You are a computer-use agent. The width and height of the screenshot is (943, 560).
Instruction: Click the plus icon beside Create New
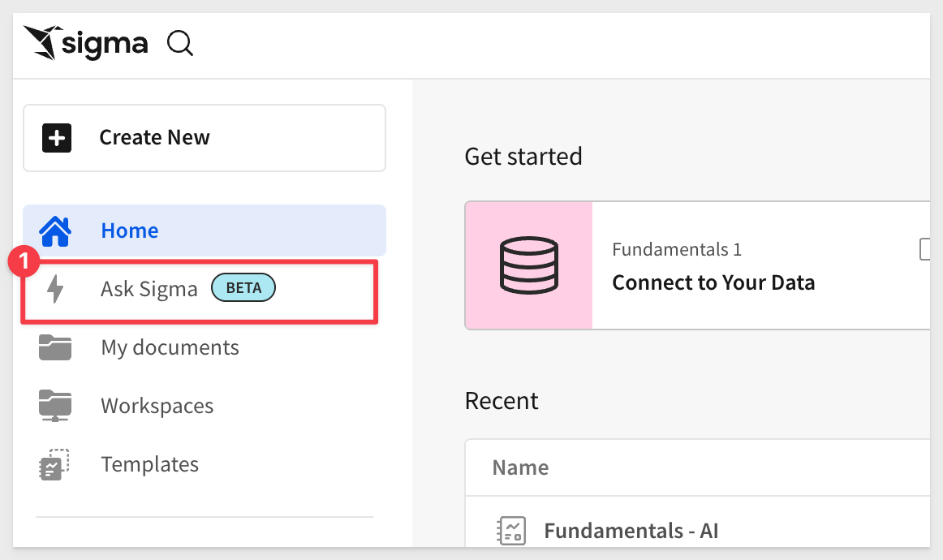point(57,138)
